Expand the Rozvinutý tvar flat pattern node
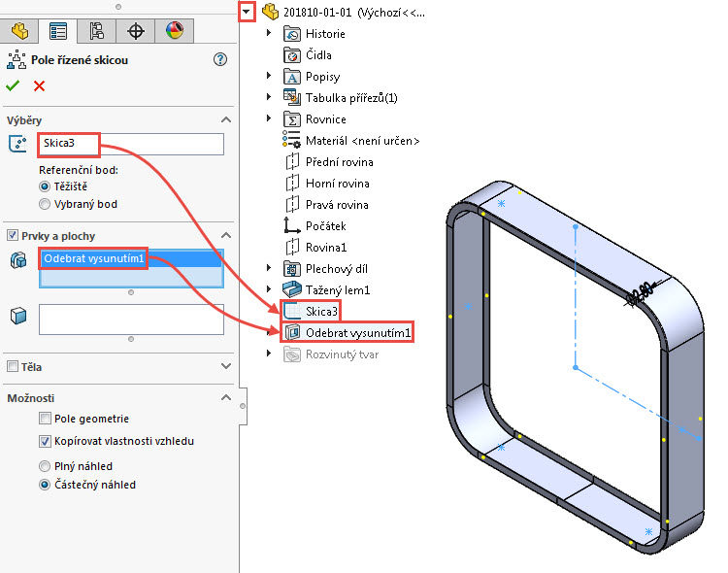 tap(269, 354)
